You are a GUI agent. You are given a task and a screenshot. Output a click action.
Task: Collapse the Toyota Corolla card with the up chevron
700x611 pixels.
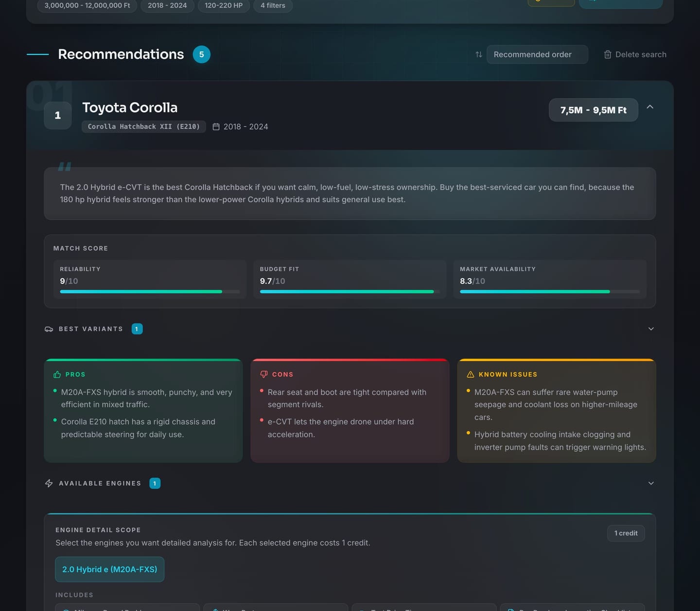(650, 107)
